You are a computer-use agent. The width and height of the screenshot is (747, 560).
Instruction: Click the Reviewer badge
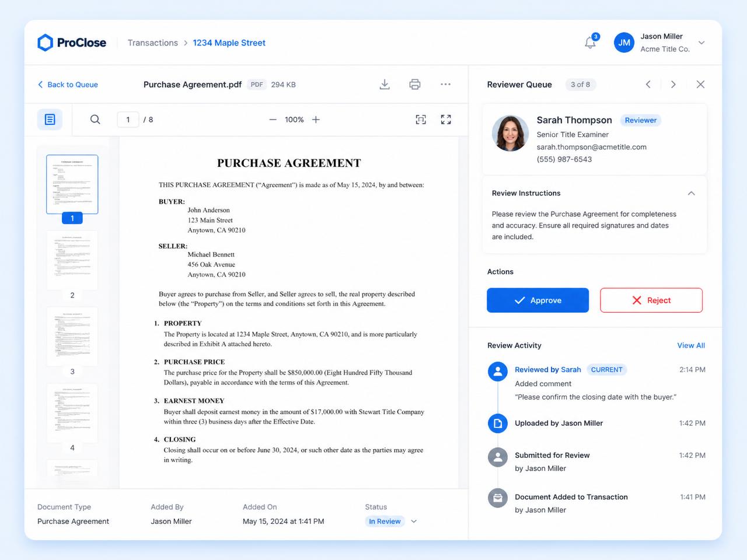(x=640, y=120)
